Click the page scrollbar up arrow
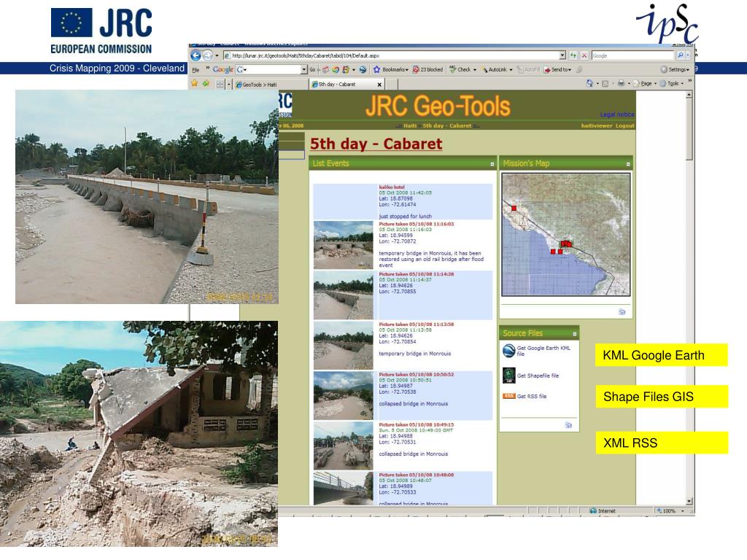The height and width of the screenshot is (560, 747). (689, 95)
